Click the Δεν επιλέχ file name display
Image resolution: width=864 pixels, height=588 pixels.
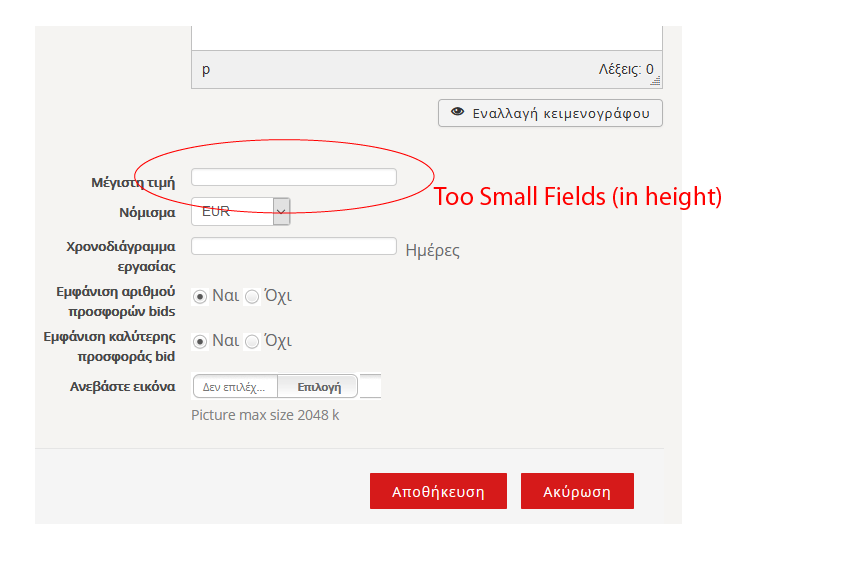(x=235, y=385)
